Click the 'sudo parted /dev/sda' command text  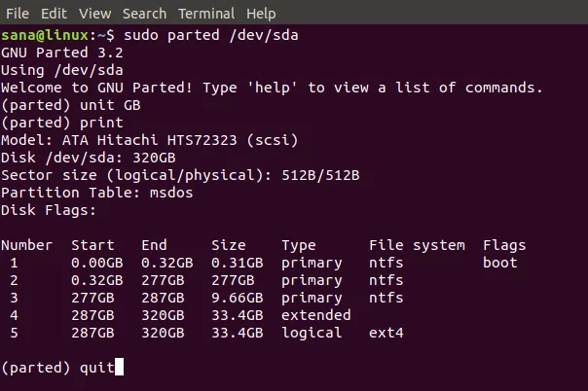[210, 35]
